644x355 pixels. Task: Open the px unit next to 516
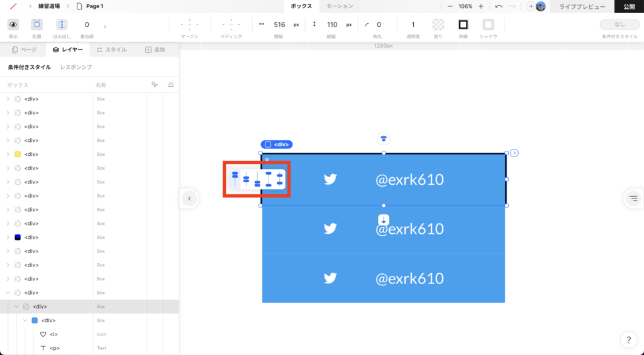[296, 25]
